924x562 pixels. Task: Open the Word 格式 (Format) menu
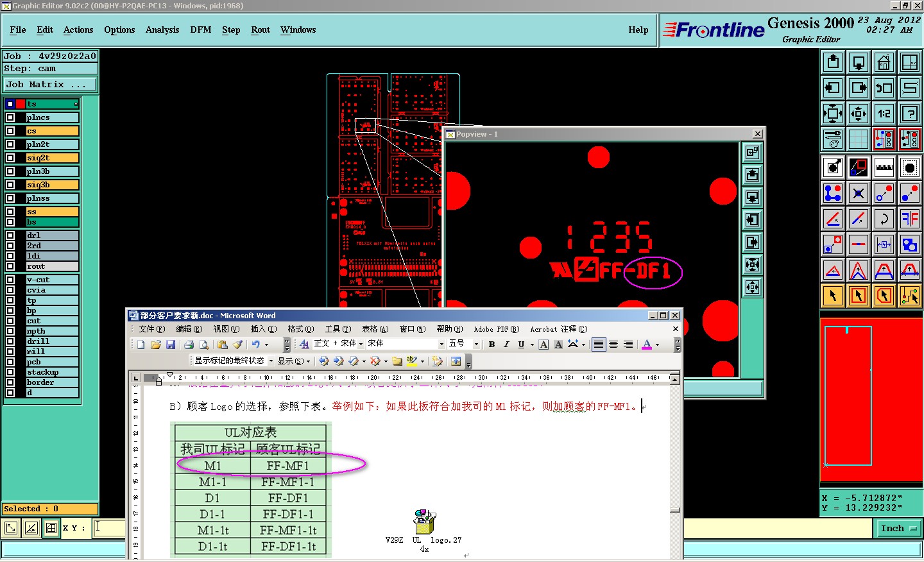(x=300, y=329)
